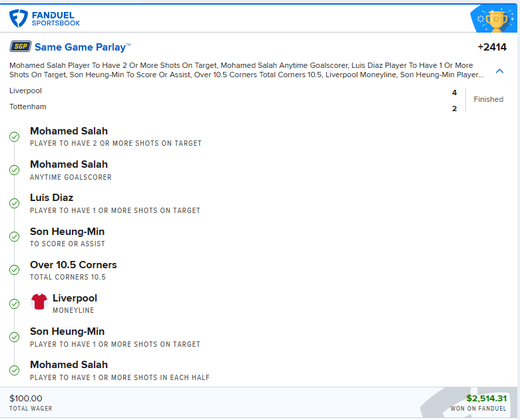The image size is (520, 420).
Task: Click the To Score Or Assist label
Action: 67,244
